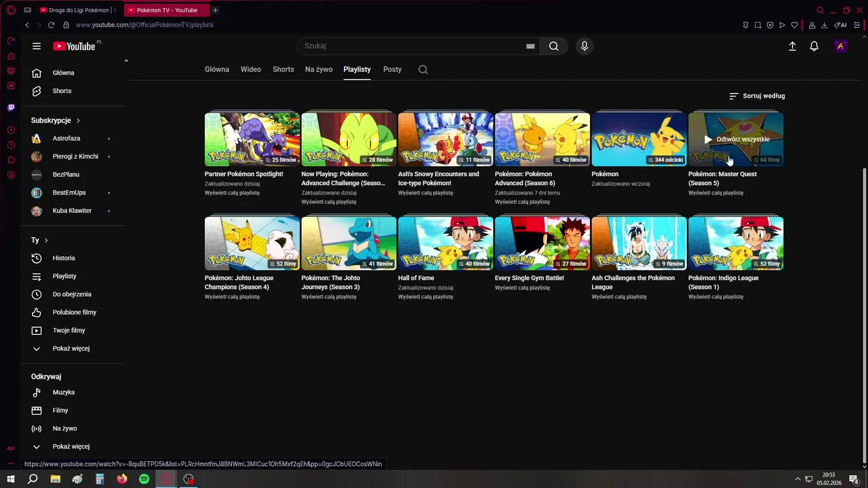Switch to the Na żywo channel tab
Image resolution: width=868 pixels, height=488 pixels.
tap(319, 69)
